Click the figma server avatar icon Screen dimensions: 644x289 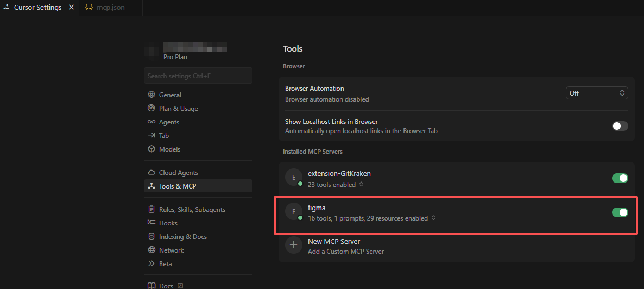coord(294,212)
